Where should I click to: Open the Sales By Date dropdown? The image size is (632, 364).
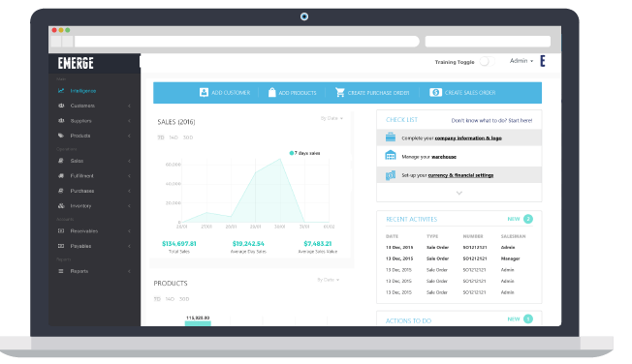(x=332, y=118)
